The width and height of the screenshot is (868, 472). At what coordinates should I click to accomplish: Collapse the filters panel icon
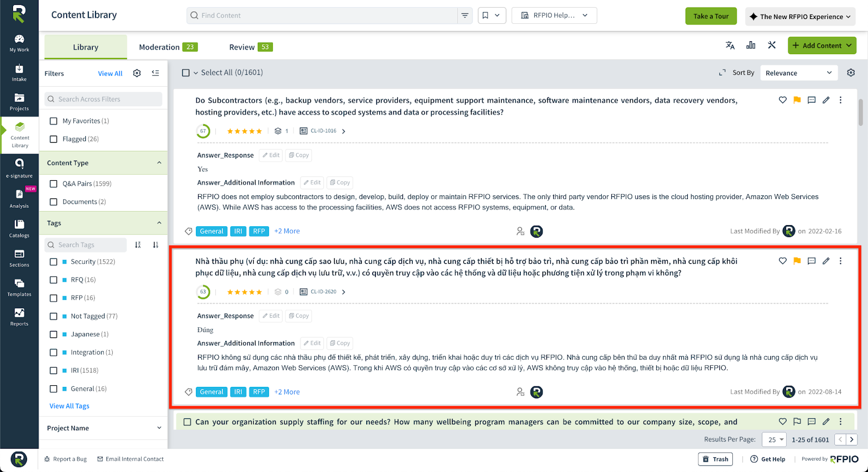(156, 73)
